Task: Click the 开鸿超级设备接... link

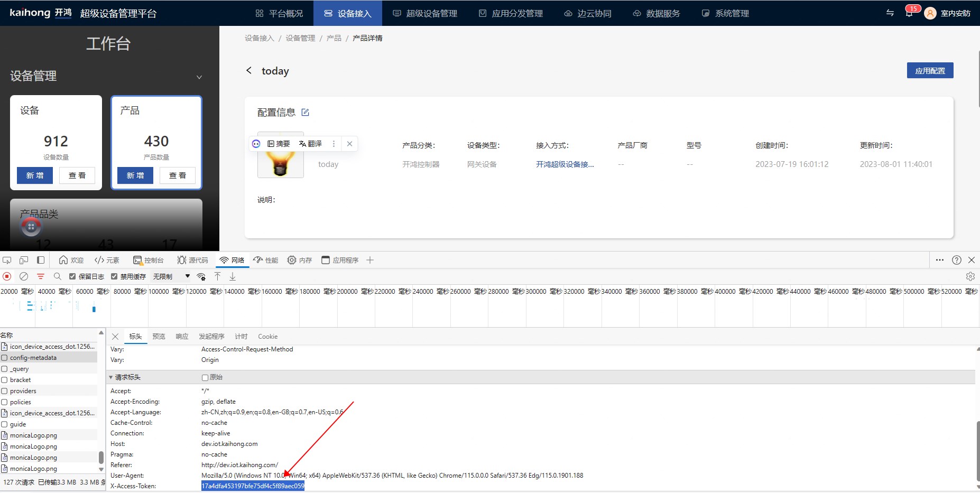Action: click(565, 164)
